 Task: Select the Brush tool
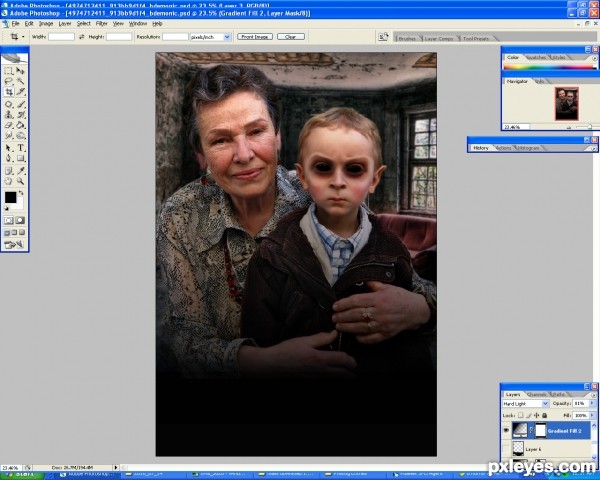(20, 104)
